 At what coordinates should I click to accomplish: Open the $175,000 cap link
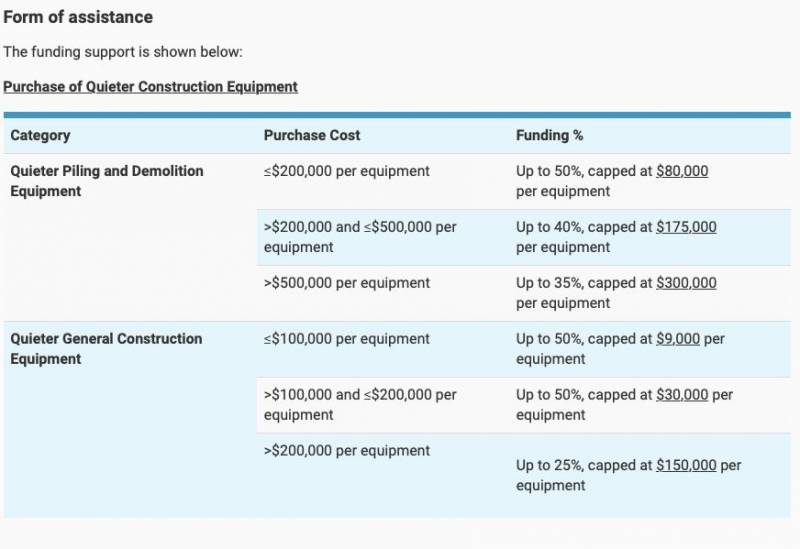(x=686, y=227)
